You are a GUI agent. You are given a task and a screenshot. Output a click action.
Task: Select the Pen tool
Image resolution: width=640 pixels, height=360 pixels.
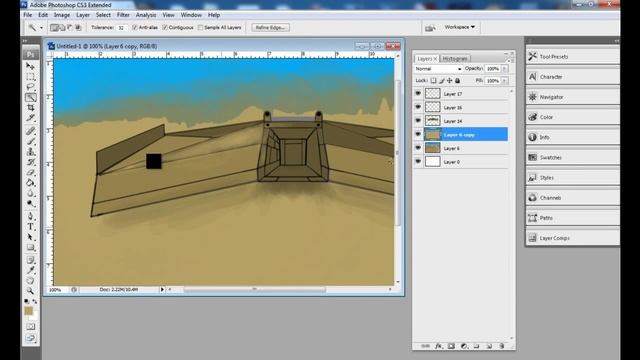tap(30, 216)
